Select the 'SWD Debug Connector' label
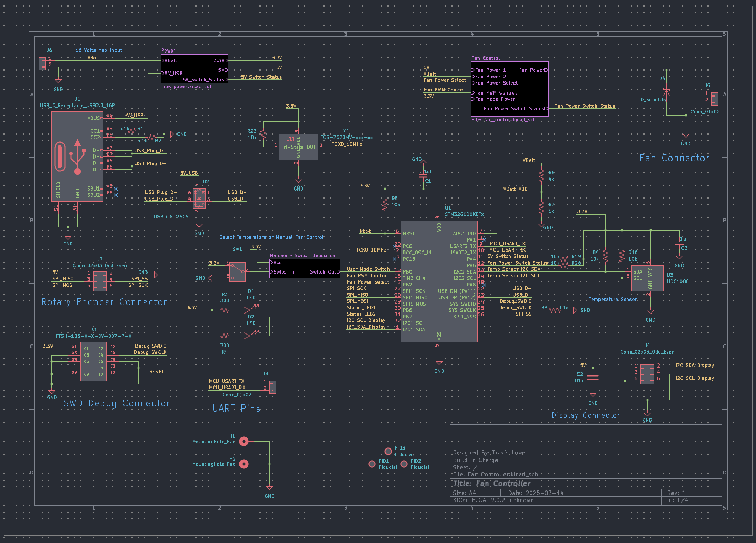 pos(117,403)
